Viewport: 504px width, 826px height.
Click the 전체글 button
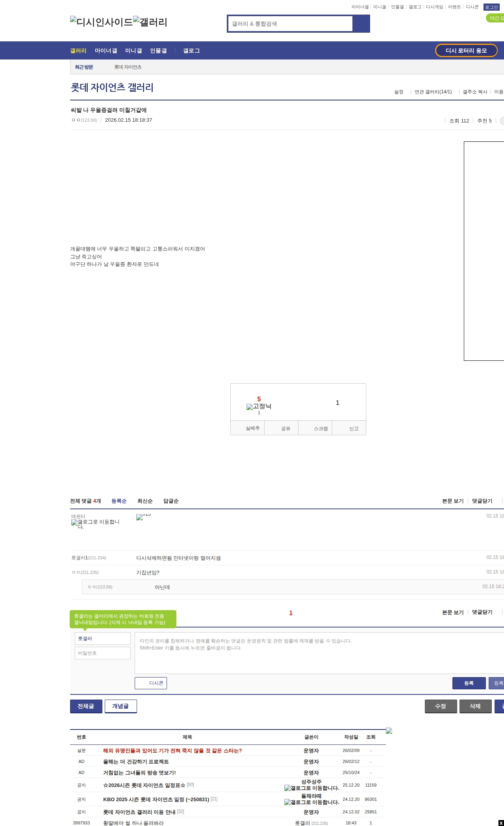click(x=86, y=706)
